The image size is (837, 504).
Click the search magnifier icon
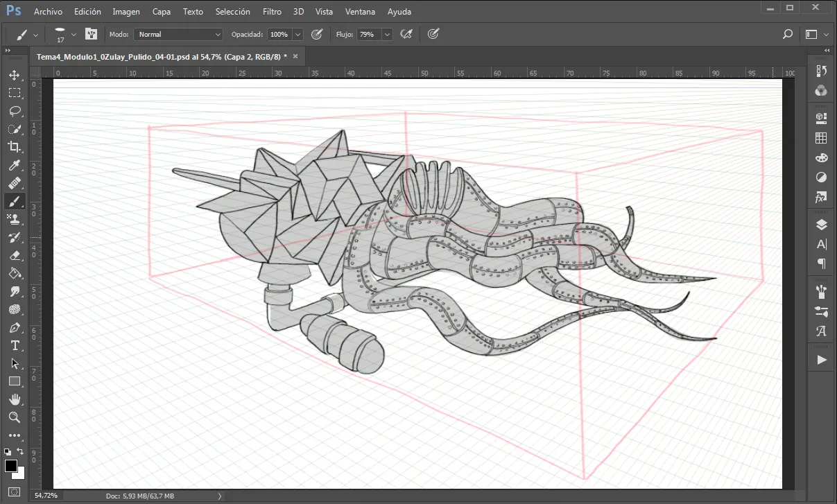(787, 34)
